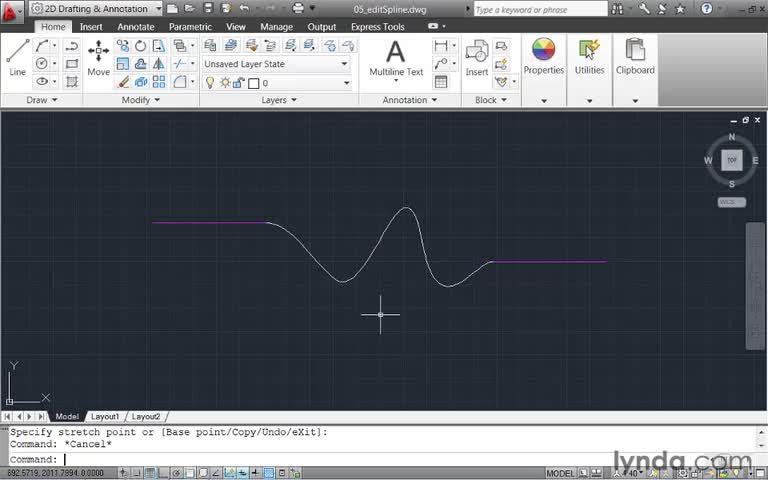Select the Trim tool
768x480 pixels.
point(180,64)
